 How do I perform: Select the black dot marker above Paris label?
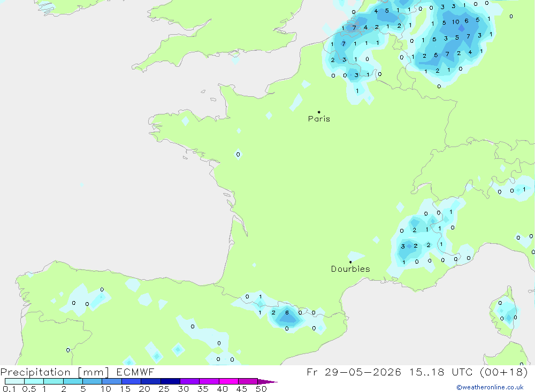[x=319, y=112]
